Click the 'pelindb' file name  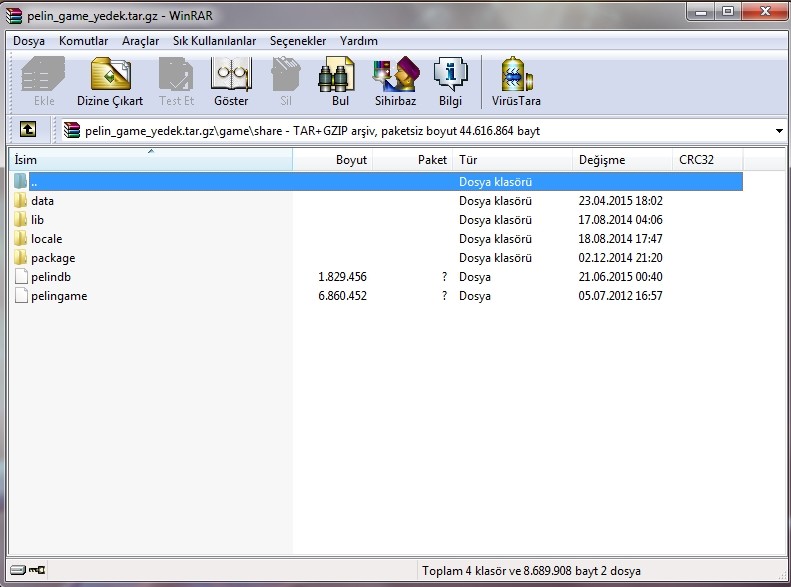coord(51,277)
